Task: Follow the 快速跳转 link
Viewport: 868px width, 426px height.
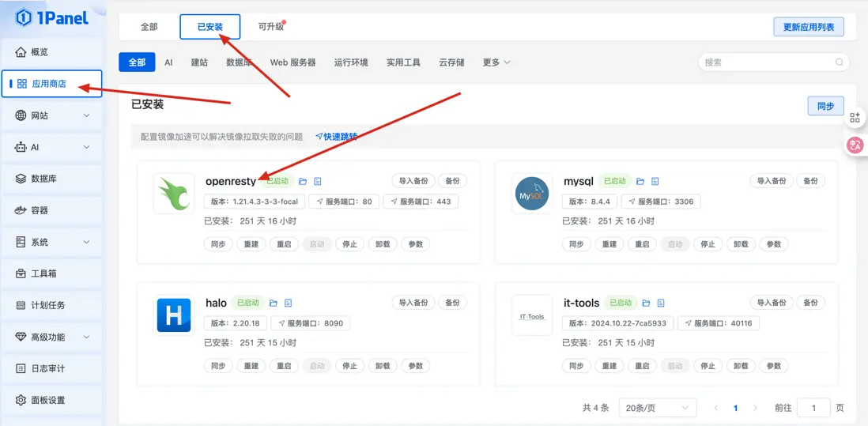Action: 337,137
